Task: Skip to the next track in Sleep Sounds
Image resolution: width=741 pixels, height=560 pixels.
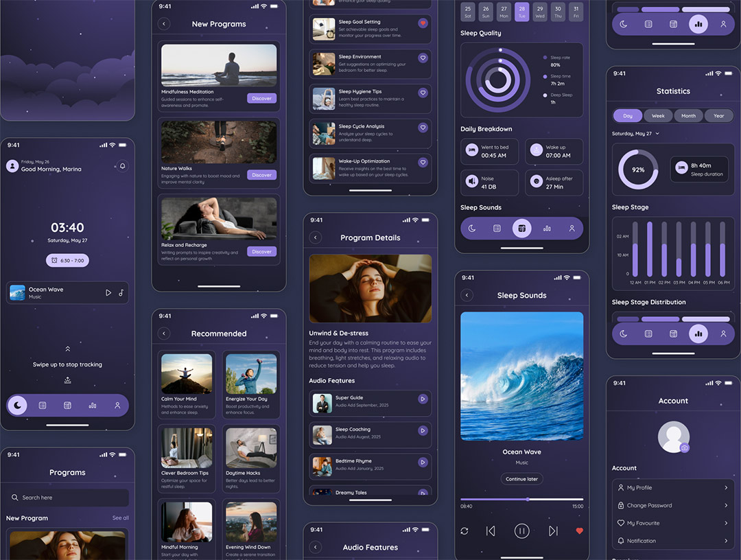Action: (x=553, y=530)
